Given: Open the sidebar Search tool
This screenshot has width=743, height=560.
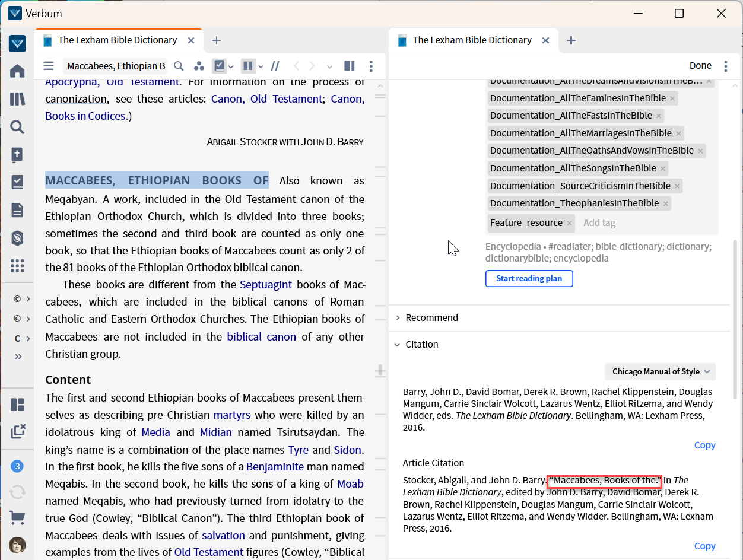Looking at the screenshot, I should (17, 127).
